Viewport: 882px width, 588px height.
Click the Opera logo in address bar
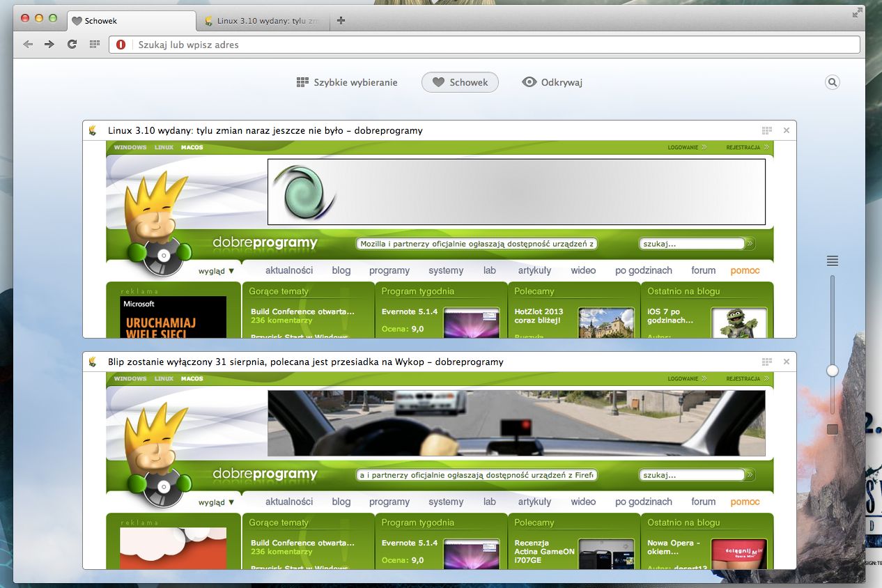[121, 45]
